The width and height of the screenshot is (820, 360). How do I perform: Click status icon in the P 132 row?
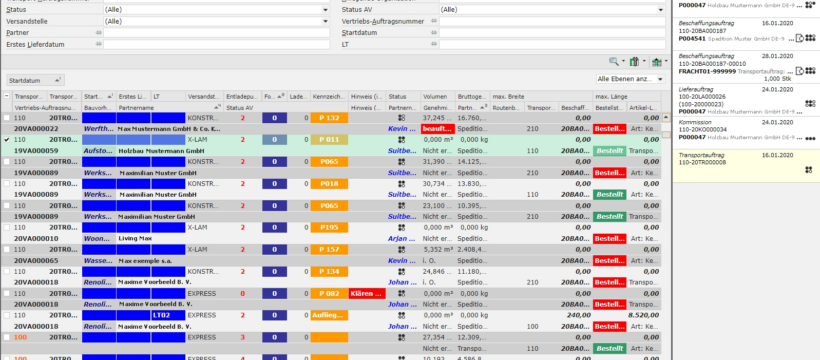402,118
